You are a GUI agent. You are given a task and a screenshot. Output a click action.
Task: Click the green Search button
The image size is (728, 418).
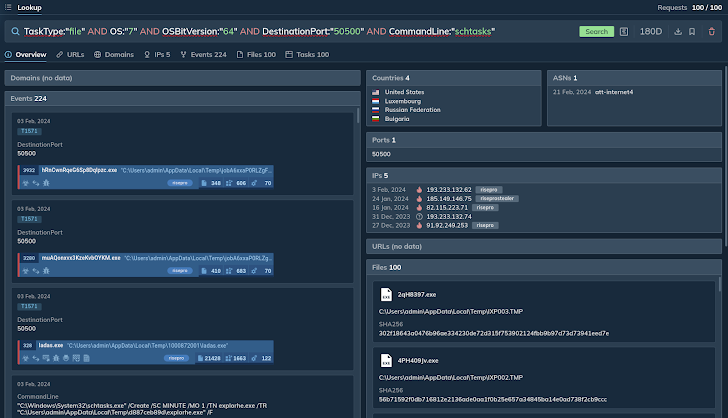coord(596,31)
